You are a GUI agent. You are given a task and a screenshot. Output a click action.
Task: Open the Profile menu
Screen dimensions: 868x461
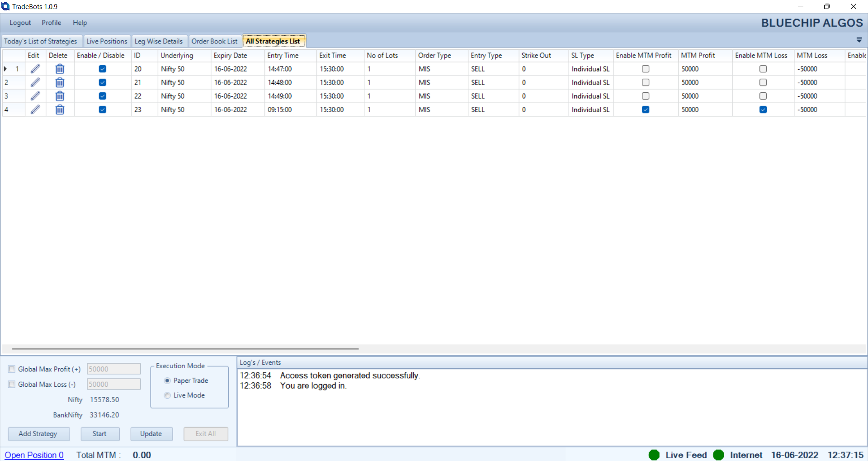(52, 23)
